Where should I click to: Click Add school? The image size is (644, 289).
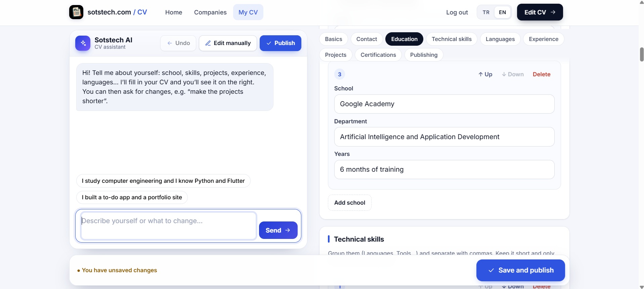tap(350, 203)
